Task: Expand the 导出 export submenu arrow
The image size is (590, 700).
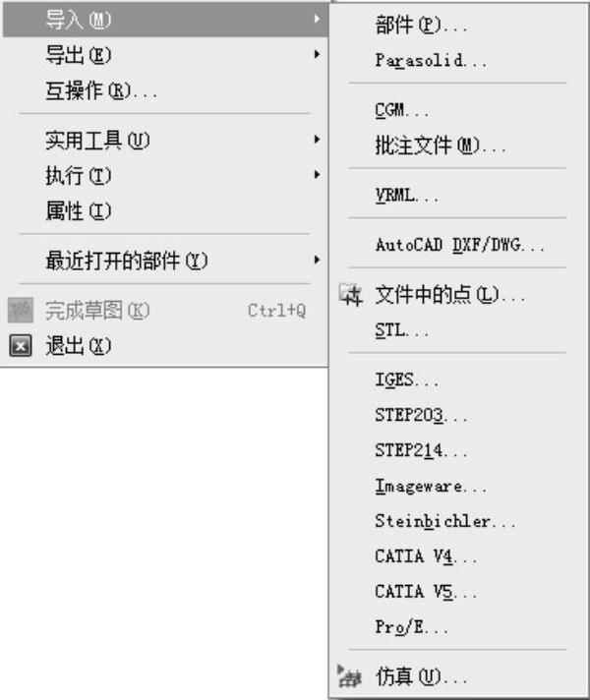Action: click(317, 55)
